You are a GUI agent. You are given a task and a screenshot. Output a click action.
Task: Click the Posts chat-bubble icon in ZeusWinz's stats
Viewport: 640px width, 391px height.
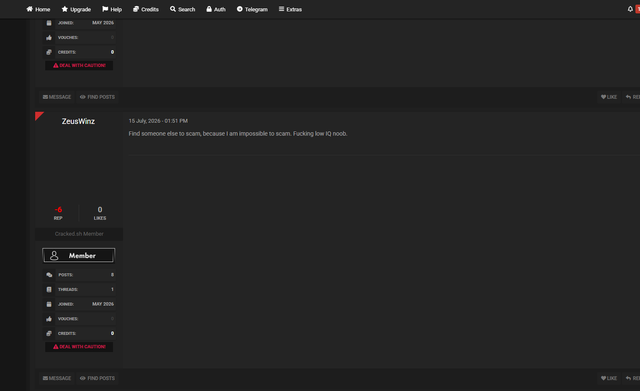(x=49, y=275)
